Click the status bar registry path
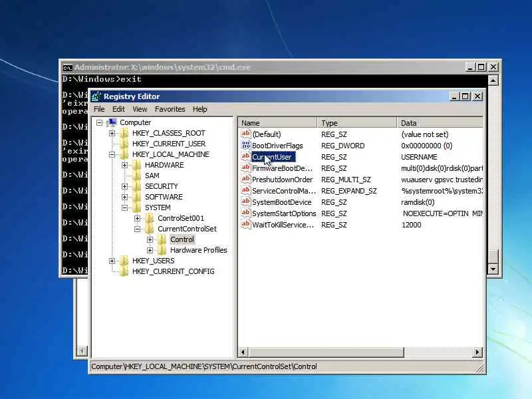This screenshot has width=532, height=399. point(204,366)
